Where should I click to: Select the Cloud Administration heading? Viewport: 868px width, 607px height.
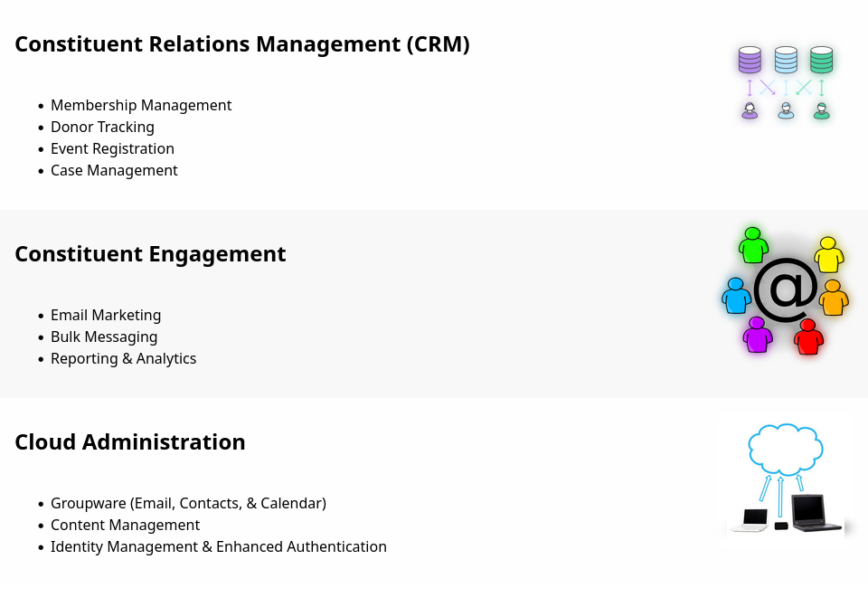[x=129, y=442]
